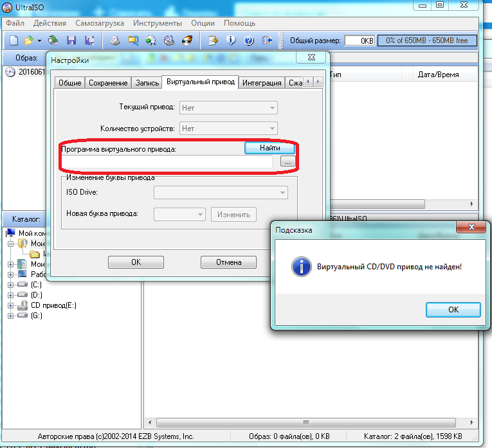
Task: Open the Текущий привод dropdown
Action: click(228, 108)
